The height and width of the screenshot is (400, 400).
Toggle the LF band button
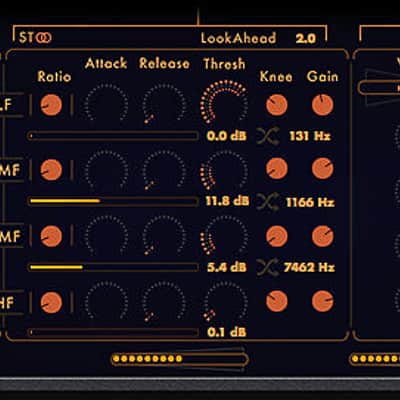tap(11, 105)
